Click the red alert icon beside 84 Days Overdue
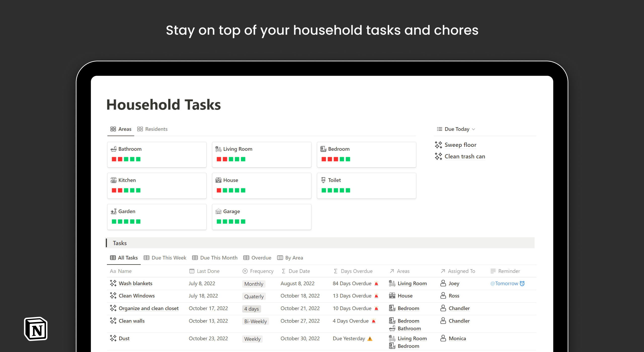Viewport: 644px width, 352px height. click(376, 283)
